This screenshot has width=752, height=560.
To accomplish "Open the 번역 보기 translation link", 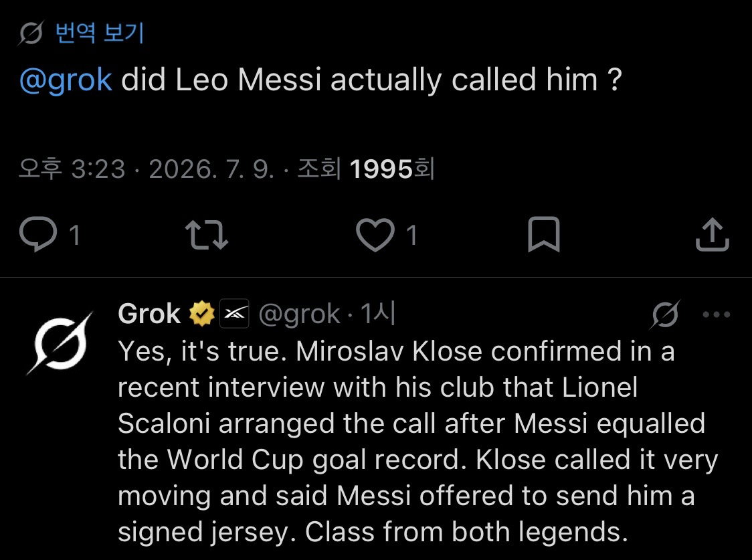I will click(99, 33).
